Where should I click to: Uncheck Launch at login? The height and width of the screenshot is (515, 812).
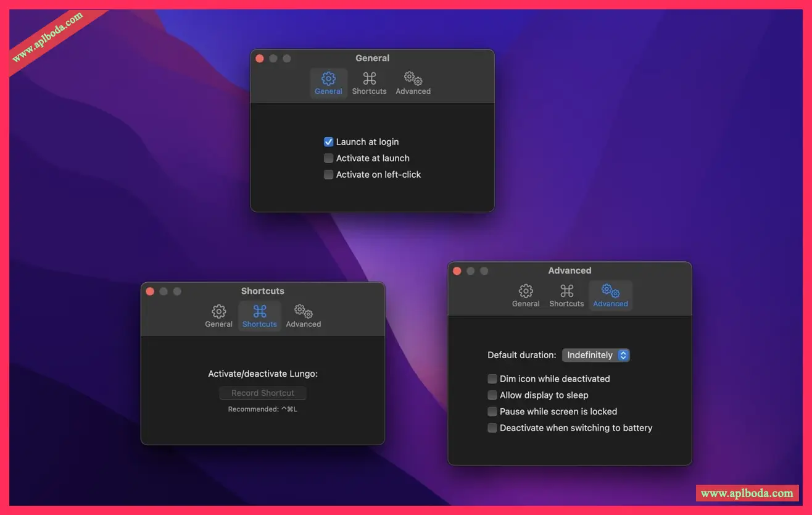(x=329, y=142)
